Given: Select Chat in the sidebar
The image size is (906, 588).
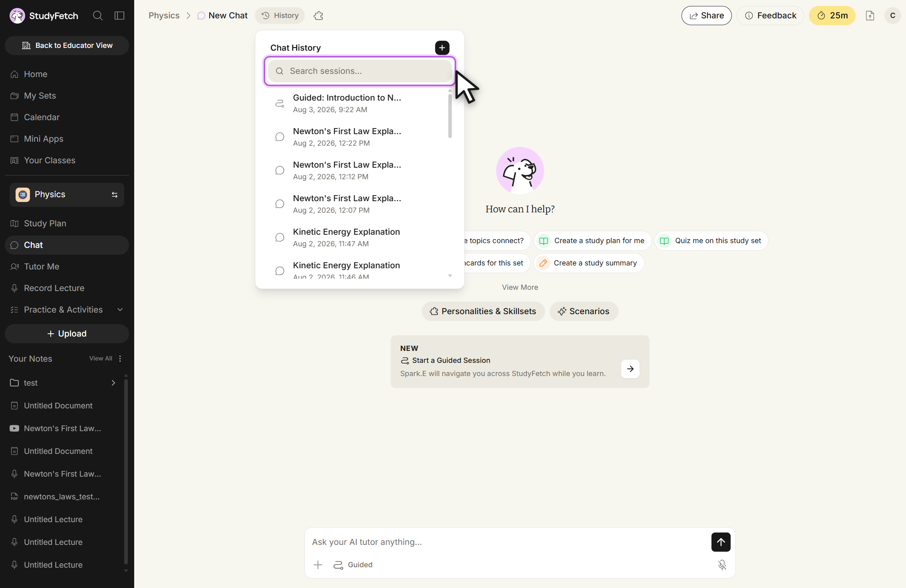Looking at the screenshot, I should pos(67,245).
